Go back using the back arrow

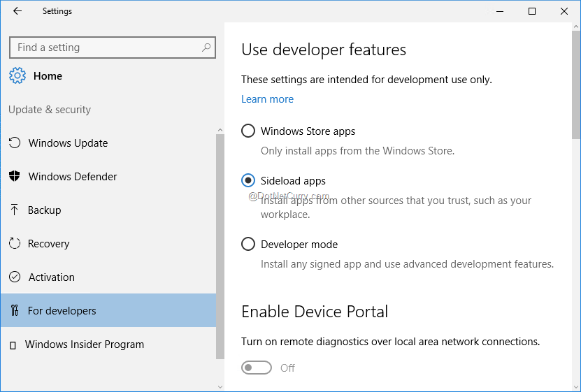(17, 11)
